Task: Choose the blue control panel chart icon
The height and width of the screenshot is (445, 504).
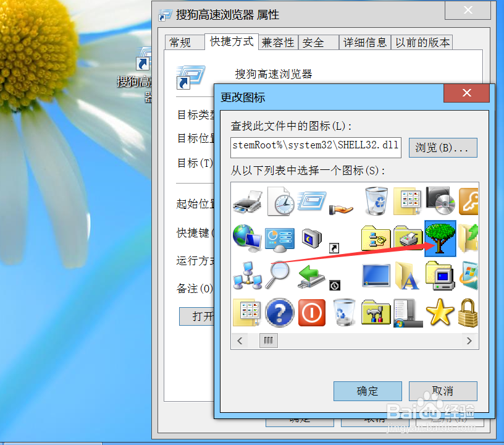Action: (x=280, y=240)
